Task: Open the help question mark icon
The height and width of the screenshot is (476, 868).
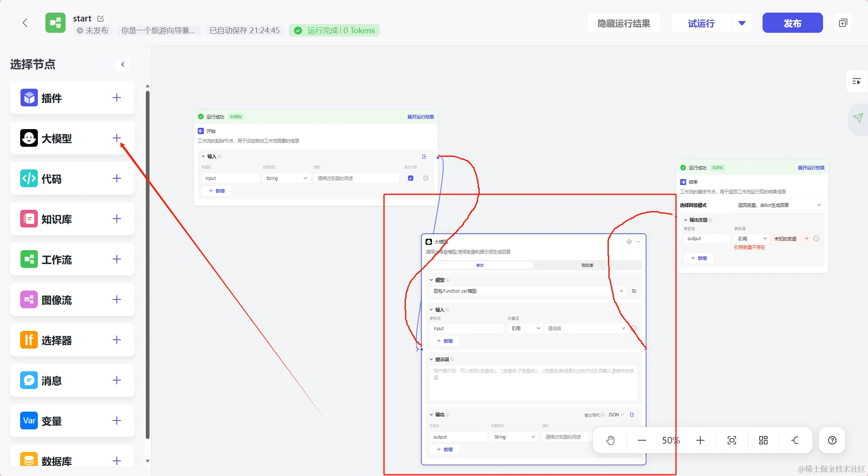Action: pyautogui.click(x=832, y=440)
